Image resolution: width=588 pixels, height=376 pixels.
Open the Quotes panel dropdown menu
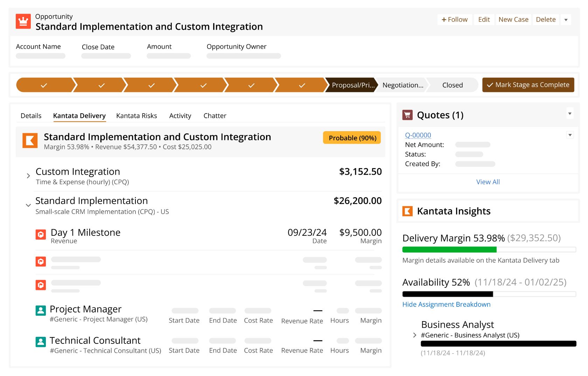[x=570, y=113]
